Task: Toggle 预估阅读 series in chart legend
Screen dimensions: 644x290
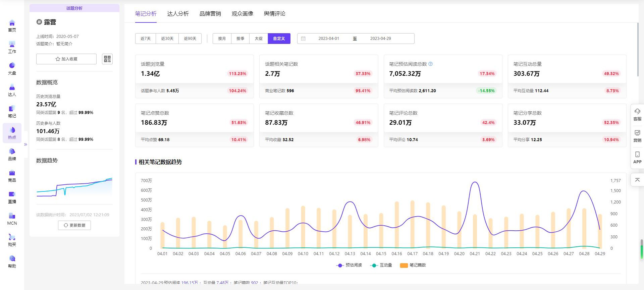Action: pyautogui.click(x=349, y=265)
